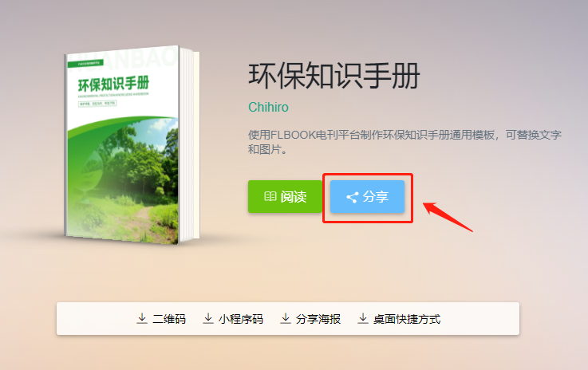588x370 pixels.
Task: Click the download arrow beside 小程序码
Action: pos(208,319)
